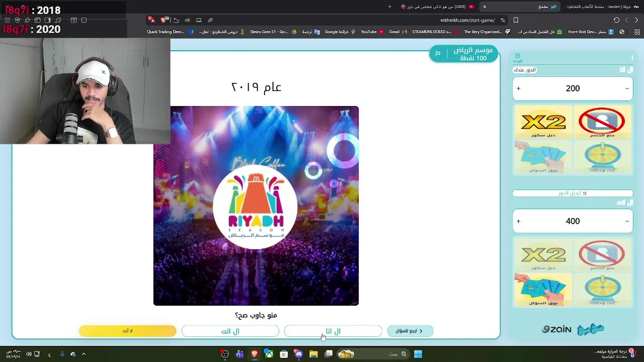644x362 pixels.
Task: Open the Quick Trading Dem... bookmark
Action: 170,32
